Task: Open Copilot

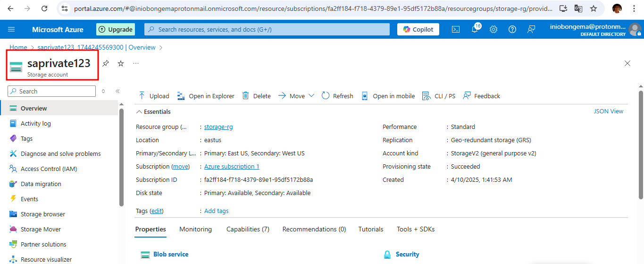Action: click(x=418, y=29)
